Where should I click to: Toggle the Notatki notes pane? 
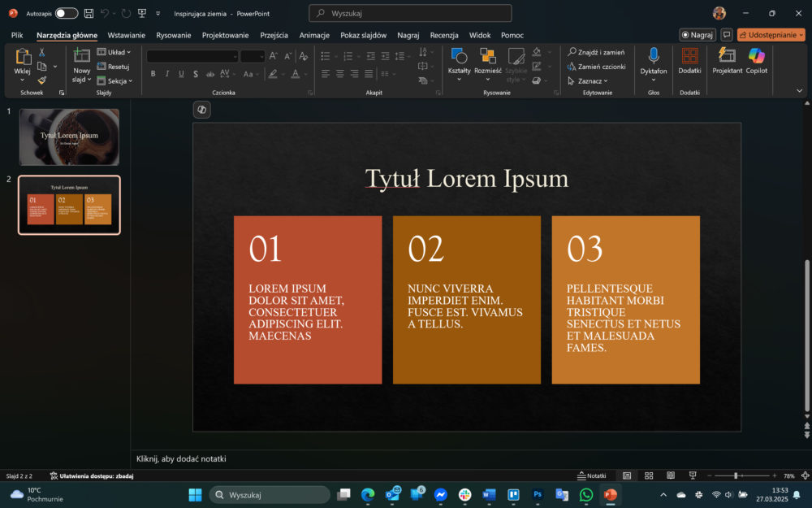coord(591,475)
